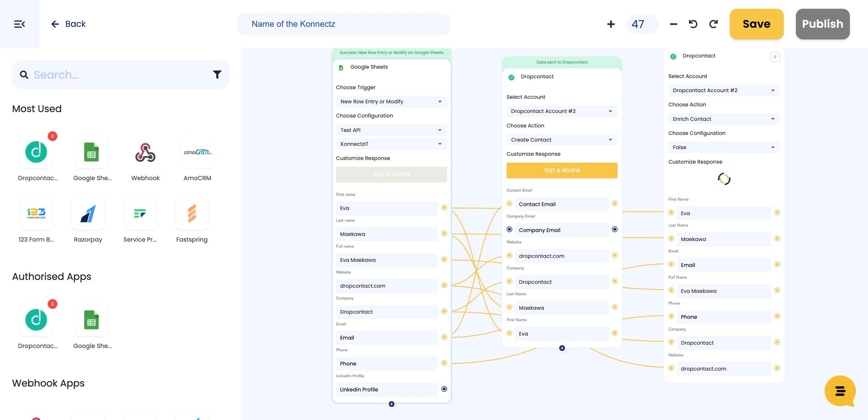Choose the Webhook app icon

[x=145, y=152]
